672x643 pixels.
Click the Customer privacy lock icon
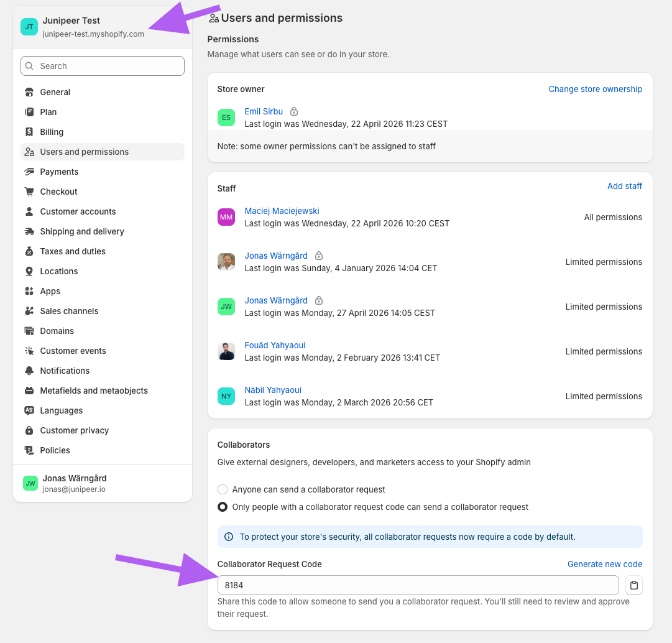coord(29,430)
